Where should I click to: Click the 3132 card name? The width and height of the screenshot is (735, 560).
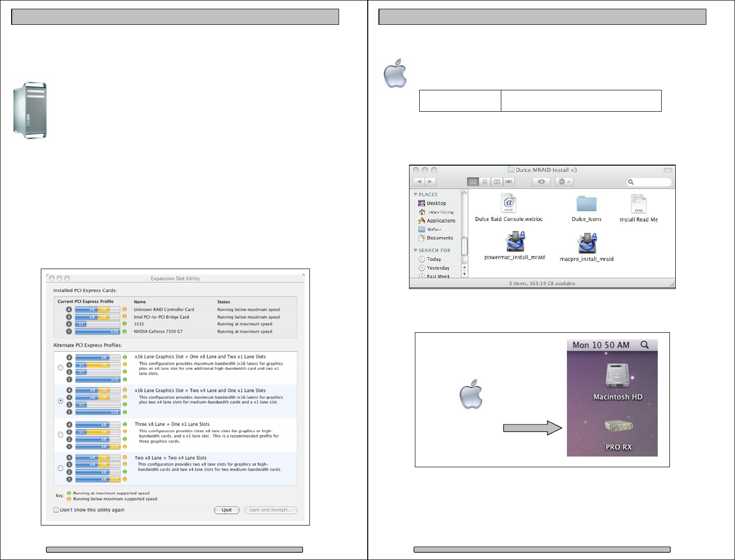point(139,324)
